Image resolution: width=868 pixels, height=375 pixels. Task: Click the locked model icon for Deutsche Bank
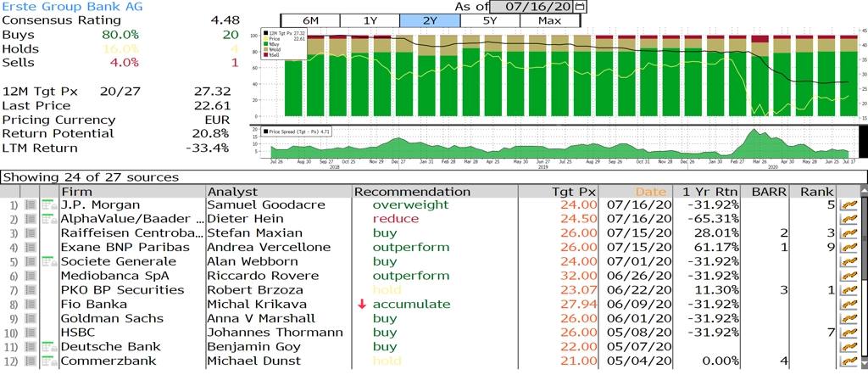pos(49,347)
